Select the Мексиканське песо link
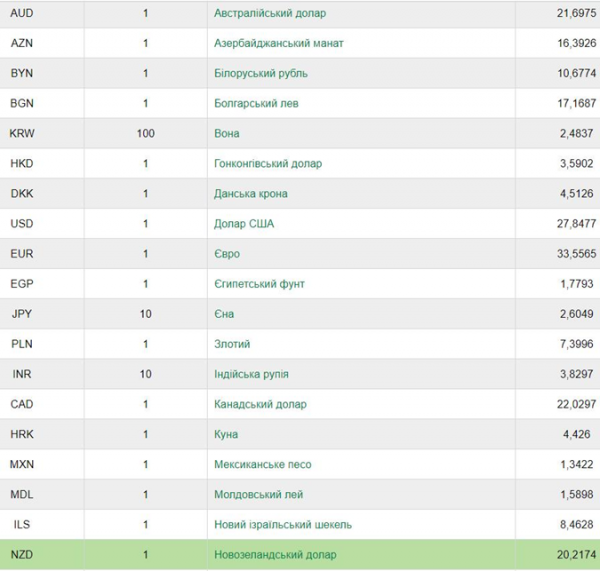 (x=262, y=465)
